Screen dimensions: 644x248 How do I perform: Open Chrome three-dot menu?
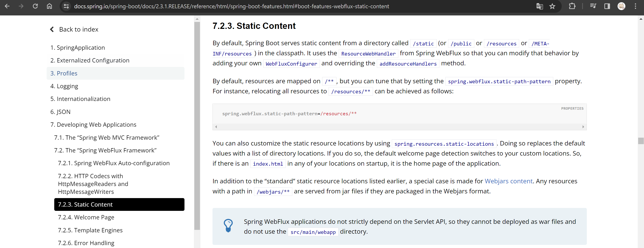(635, 6)
